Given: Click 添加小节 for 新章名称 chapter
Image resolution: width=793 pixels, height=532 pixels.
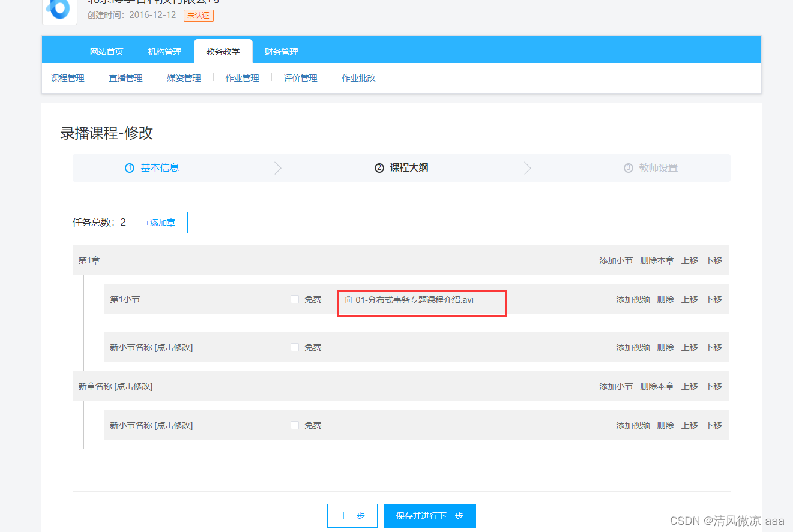Looking at the screenshot, I should (x=616, y=386).
